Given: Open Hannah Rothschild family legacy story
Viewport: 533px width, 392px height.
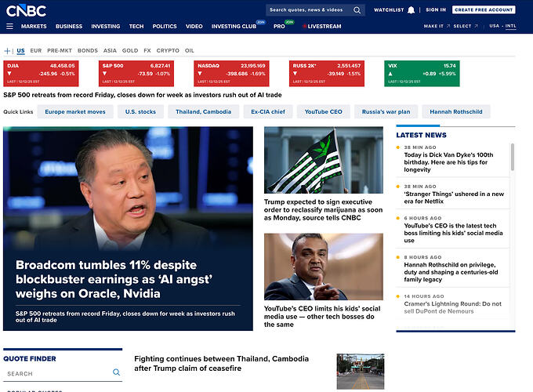Looking at the screenshot, I should (451, 272).
